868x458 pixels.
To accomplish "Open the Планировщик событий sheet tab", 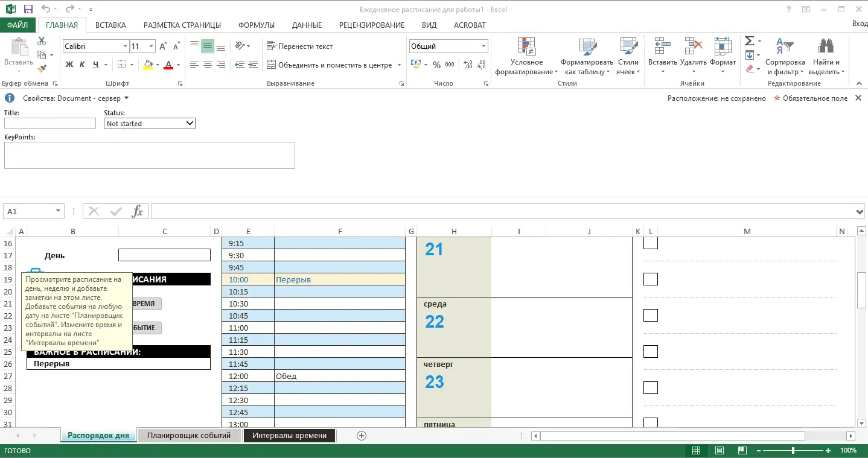I will tap(189, 436).
